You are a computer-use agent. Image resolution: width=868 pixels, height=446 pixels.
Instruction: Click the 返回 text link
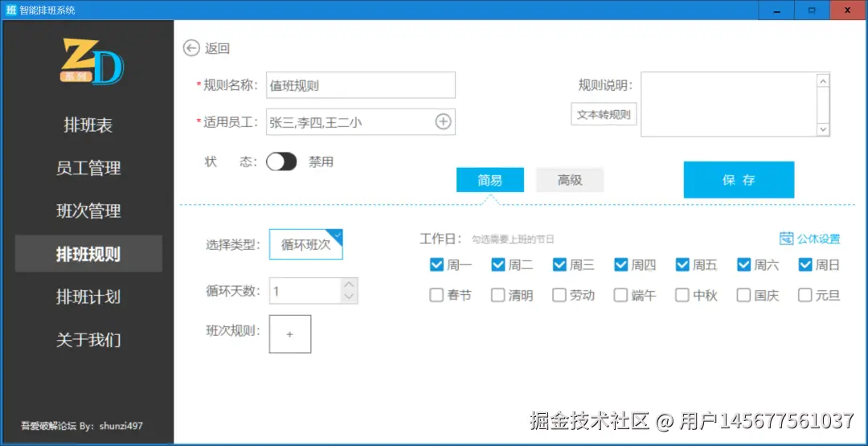218,49
